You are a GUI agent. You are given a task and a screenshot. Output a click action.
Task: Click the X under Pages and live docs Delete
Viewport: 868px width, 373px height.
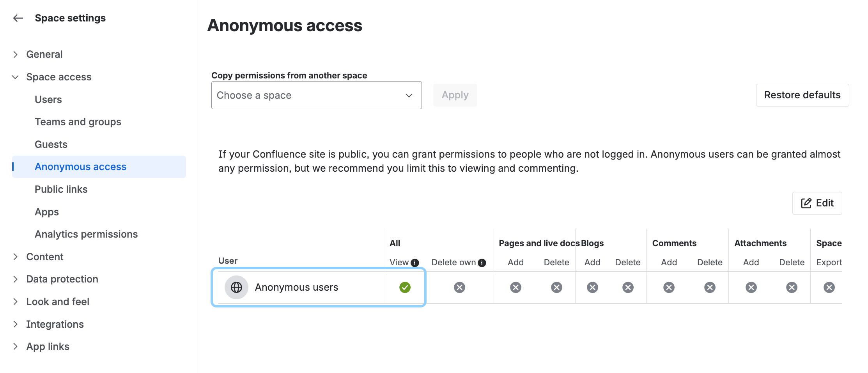pyautogui.click(x=556, y=288)
